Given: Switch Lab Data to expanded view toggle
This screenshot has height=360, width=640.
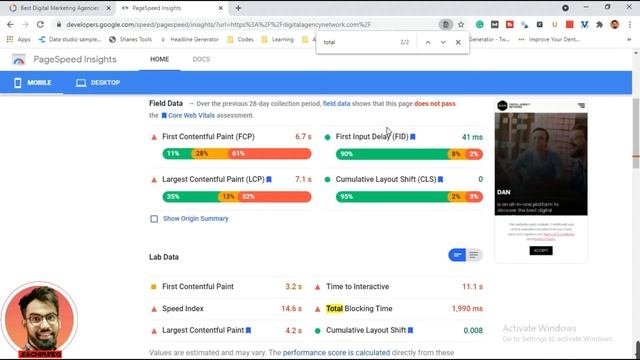Looking at the screenshot, I should point(474,255).
